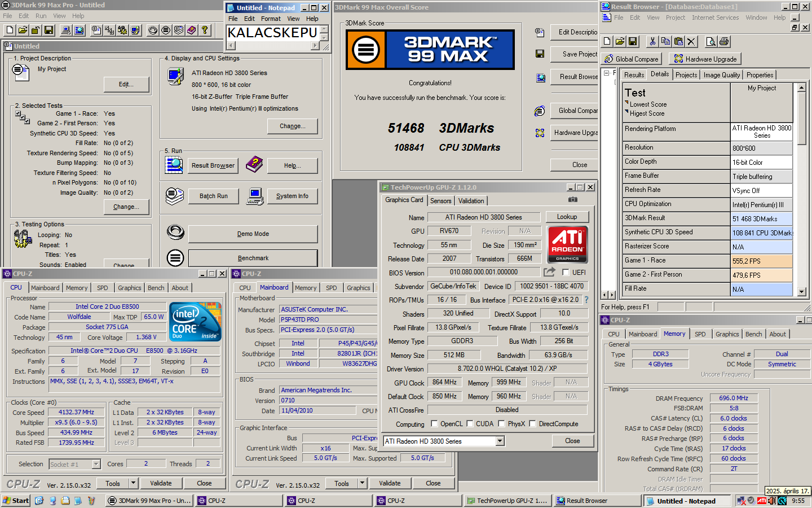This screenshot has width=812, height=508.
Task: Click the System Info computer icon in 3DMark toolbar
Action: [66, 30]
